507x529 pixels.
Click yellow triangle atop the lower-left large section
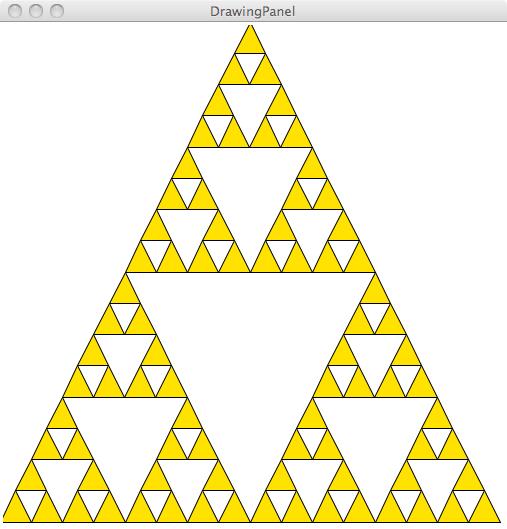click(125, 293)
